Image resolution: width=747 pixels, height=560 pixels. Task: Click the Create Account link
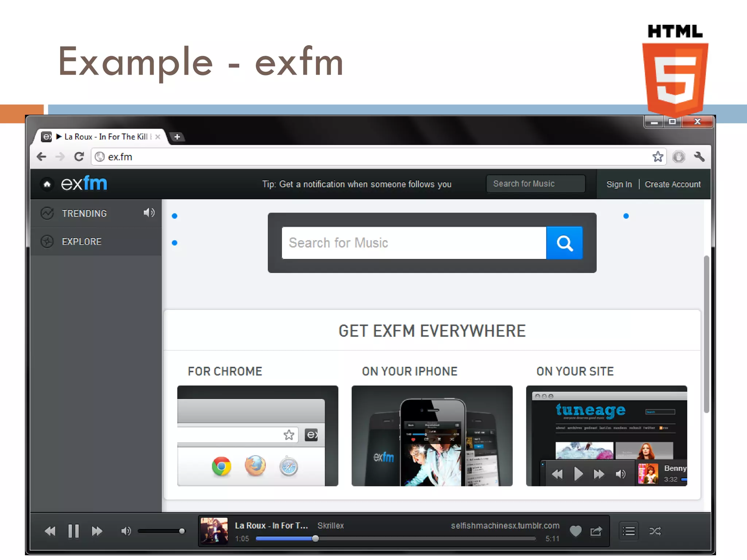(x=673, y=184)
